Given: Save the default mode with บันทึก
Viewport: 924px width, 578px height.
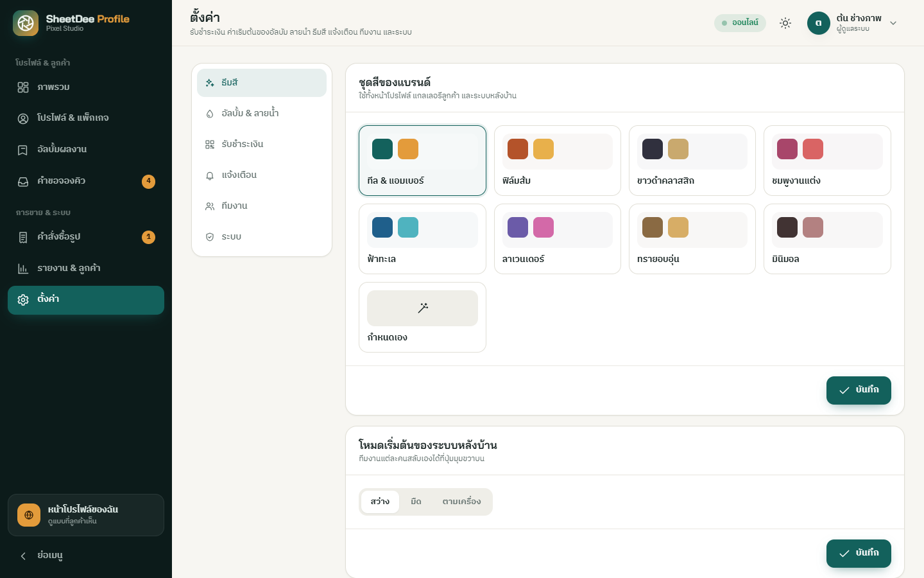Looking at the screenshot, I should click(x=859, y=554).
